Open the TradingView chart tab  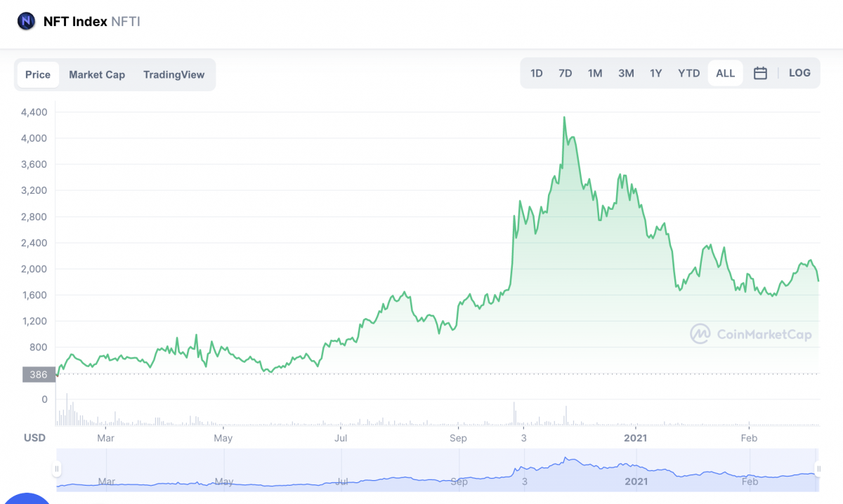174,74
